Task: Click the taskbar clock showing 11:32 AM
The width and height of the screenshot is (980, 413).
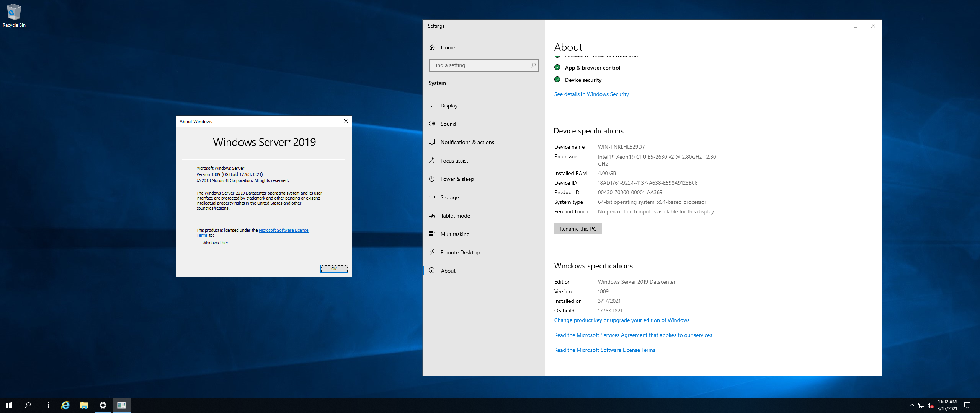Action: (x=947, y=405)
